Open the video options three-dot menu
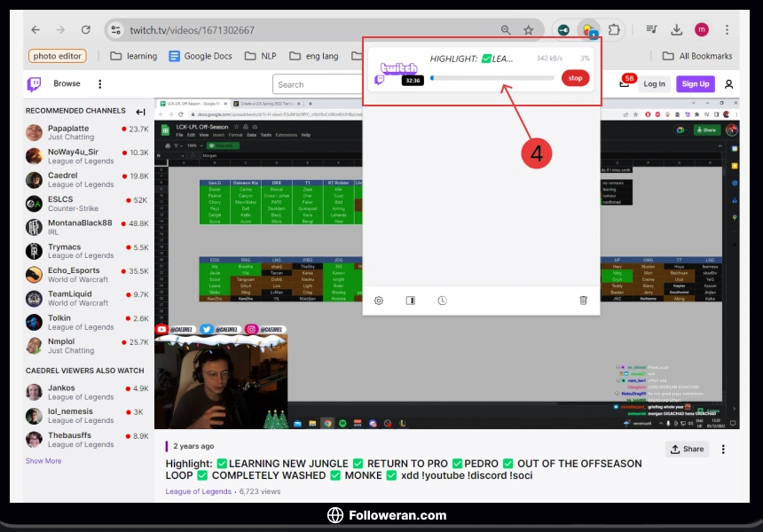 (723, 450)
